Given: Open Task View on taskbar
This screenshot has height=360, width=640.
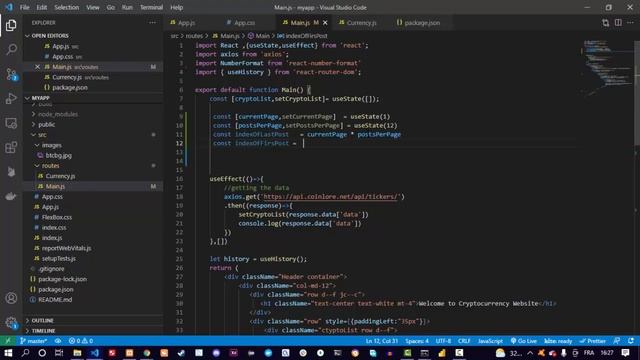Looking at the screenshot, I should pyautogui.click(x=59, y=353).
